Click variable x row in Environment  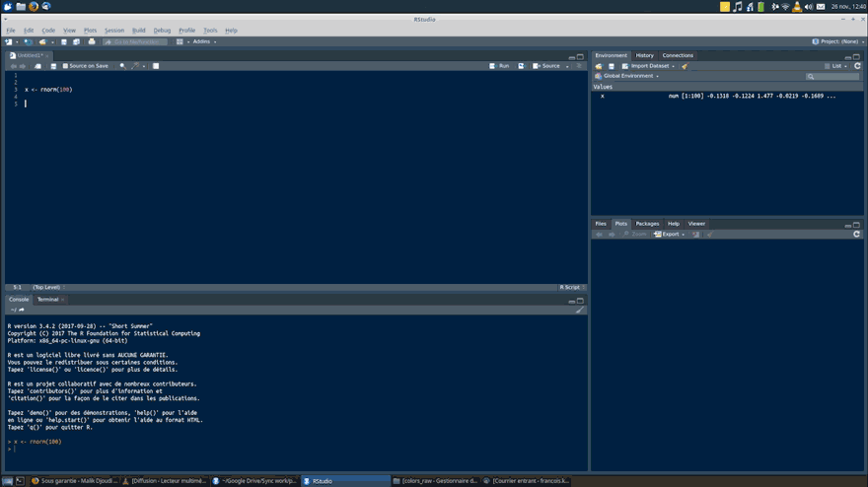[x=727, y=96]
